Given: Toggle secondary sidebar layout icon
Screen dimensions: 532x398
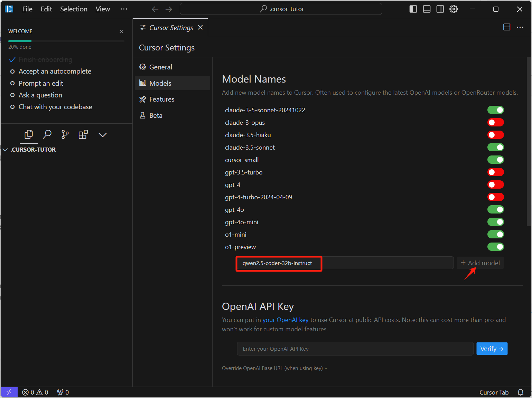Looking at the screenshot, I should click(440, 9).
